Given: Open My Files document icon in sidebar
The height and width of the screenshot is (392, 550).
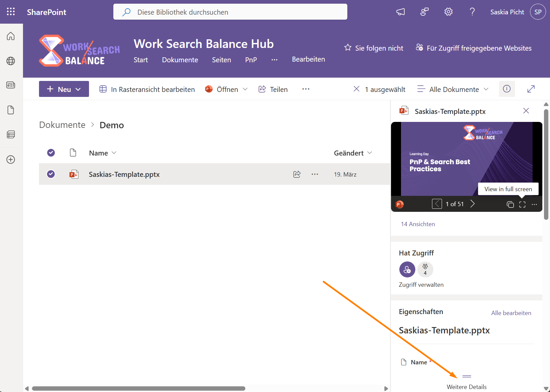Looking at the screenshot, I should tap(11, 110).
